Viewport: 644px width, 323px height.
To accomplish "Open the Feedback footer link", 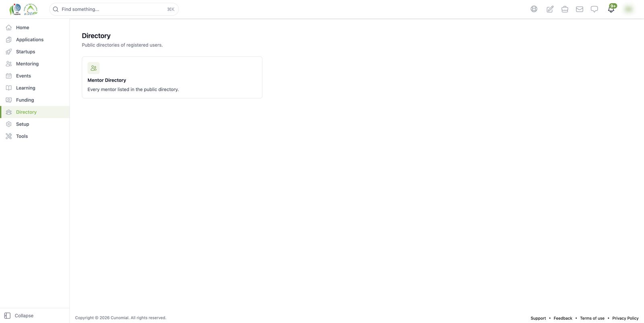I will [x=563, y=318].
